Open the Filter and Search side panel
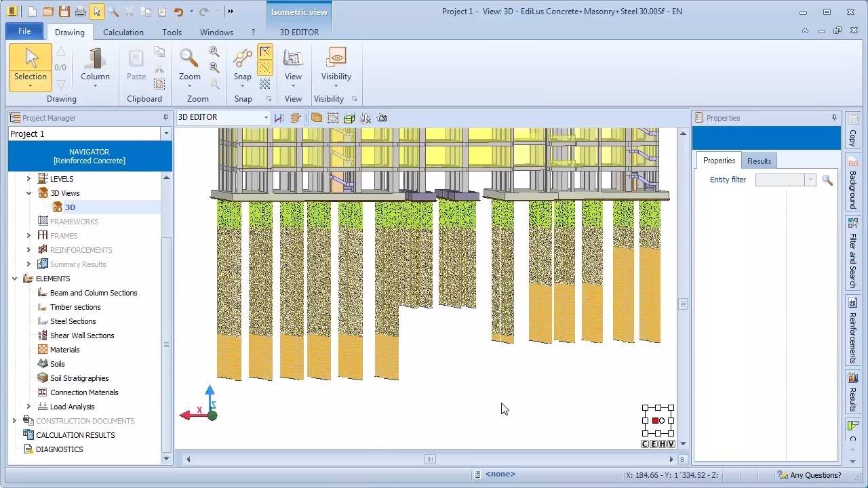Viewport: 868px width, 488px height. (x=853, y=254)
